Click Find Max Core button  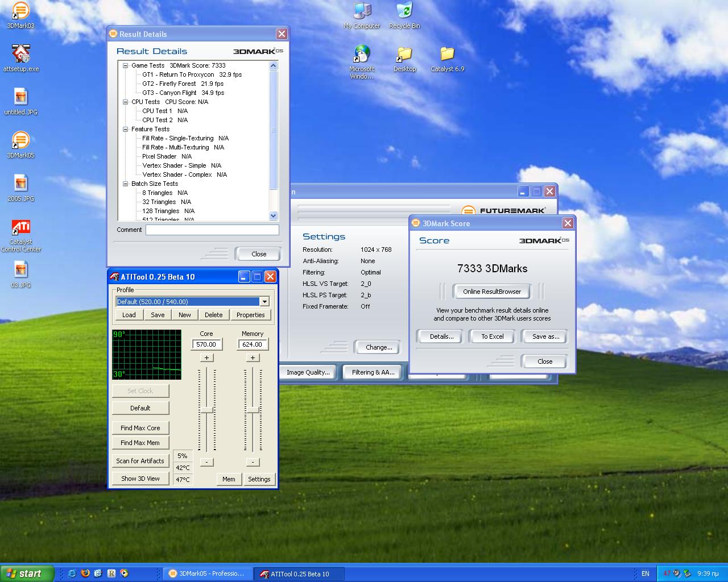tap(140, 428)
